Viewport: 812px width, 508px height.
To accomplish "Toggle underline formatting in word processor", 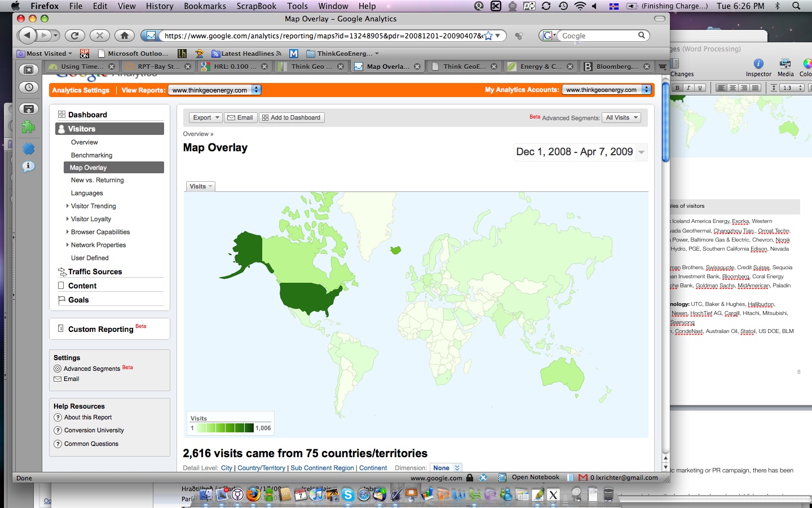I will point(700,88).
